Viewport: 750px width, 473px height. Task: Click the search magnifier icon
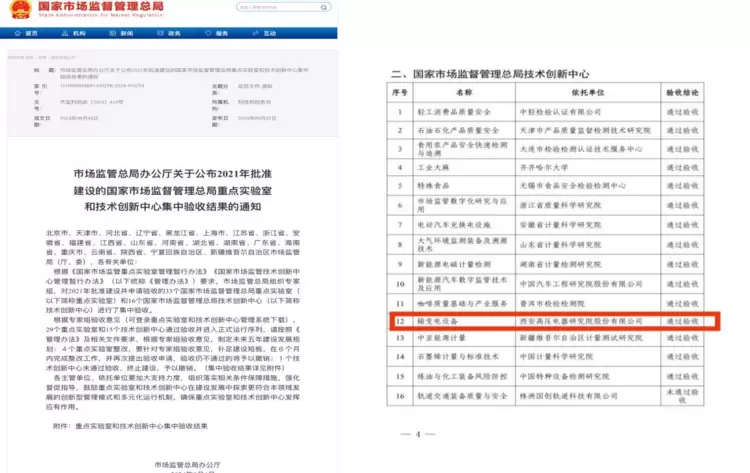[324, 7]
